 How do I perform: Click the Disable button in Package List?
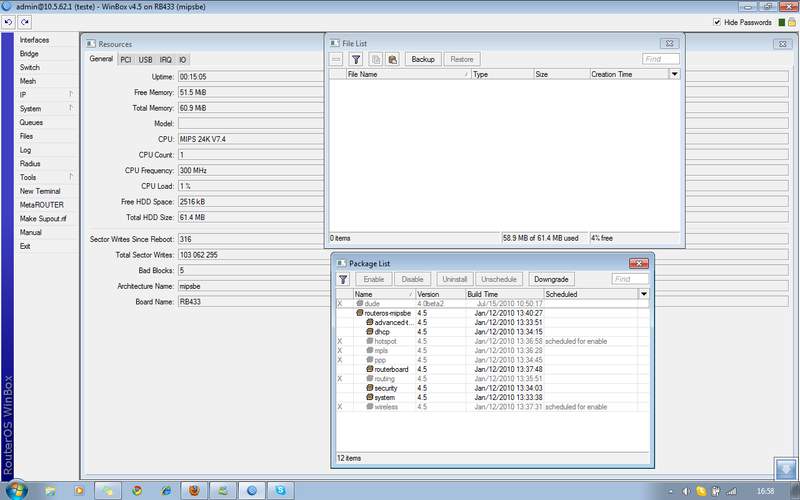tap(412, 279)
